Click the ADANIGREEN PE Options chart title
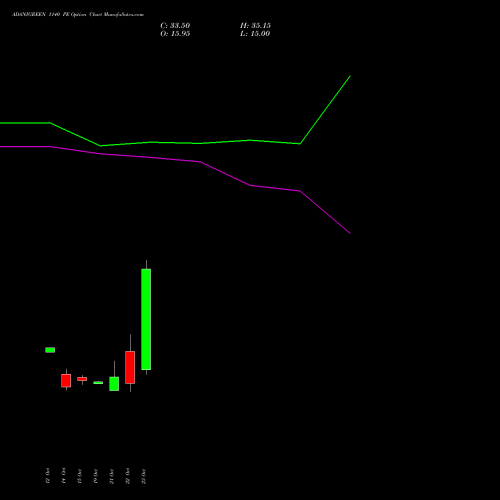500x500 pixels. pyautogui.click(x=78, y=15)
